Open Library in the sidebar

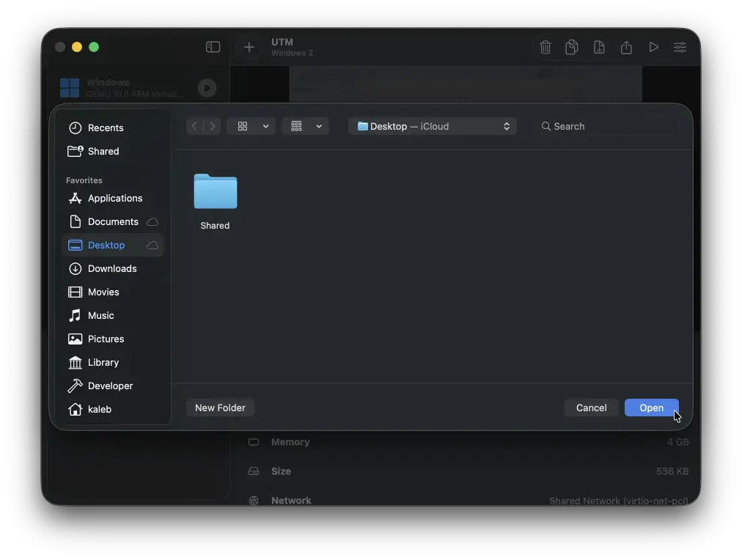(113, 362)
